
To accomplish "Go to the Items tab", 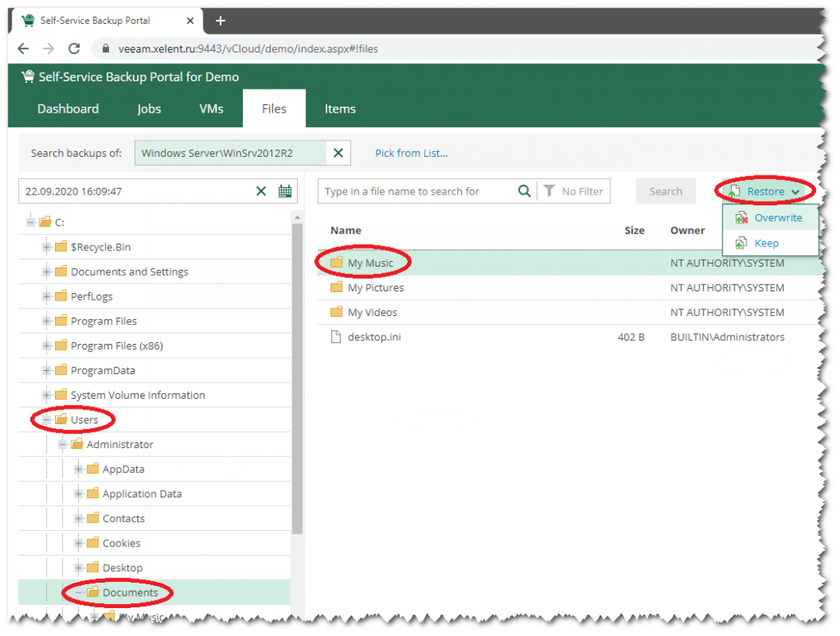I will (x=340, y=109).
